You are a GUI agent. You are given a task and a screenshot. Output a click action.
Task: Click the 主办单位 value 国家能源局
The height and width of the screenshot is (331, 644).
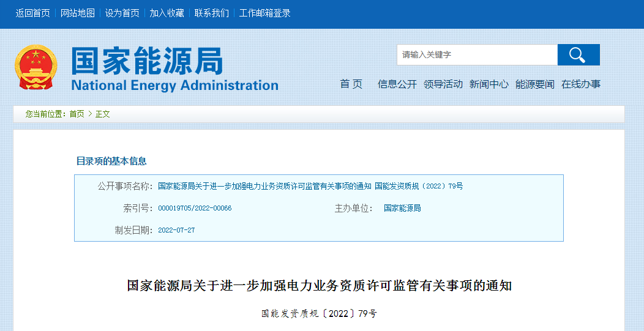[x=403, y=208]
